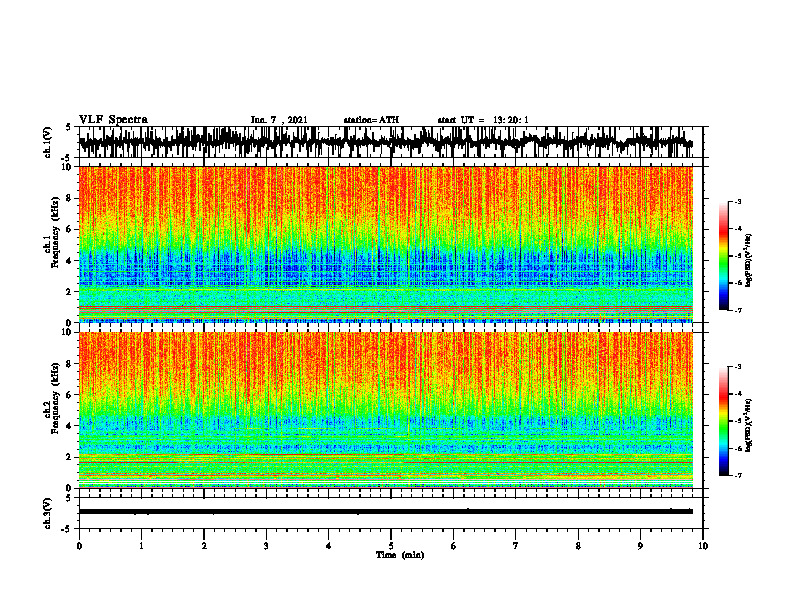792x612 pixels.
Task: Select the ch.1 colorbar log(PSD) label
Action: click(748, 260)
